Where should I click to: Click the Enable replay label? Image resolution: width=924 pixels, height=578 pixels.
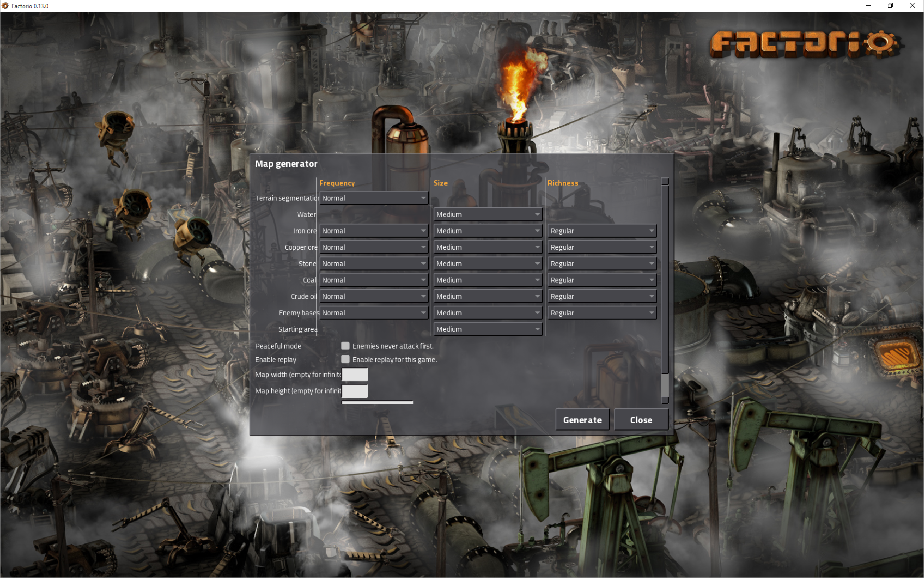tap(276, 360)
